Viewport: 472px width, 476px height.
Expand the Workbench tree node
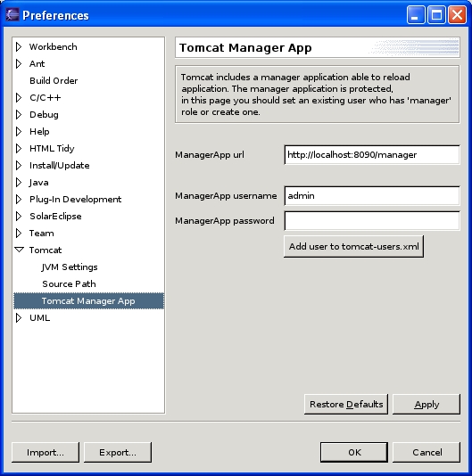pyautogui.click(x=19, y=46)
